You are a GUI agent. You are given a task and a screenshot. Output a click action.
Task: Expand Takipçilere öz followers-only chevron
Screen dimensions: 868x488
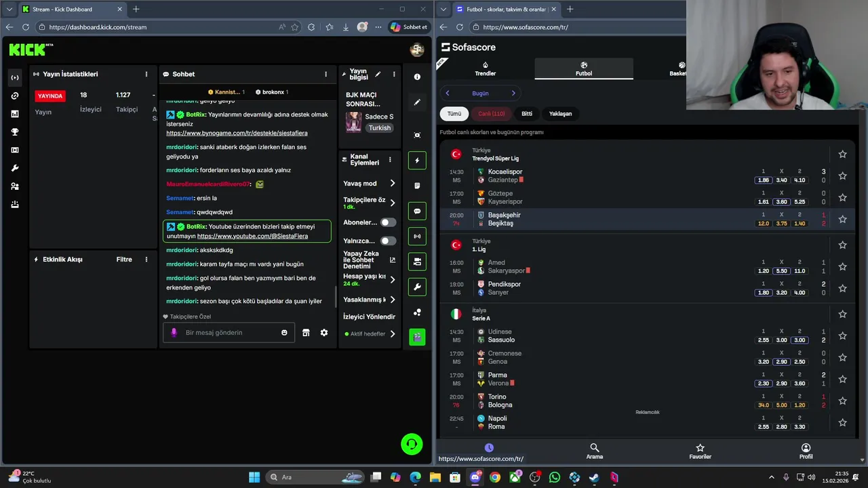(392, 203)
